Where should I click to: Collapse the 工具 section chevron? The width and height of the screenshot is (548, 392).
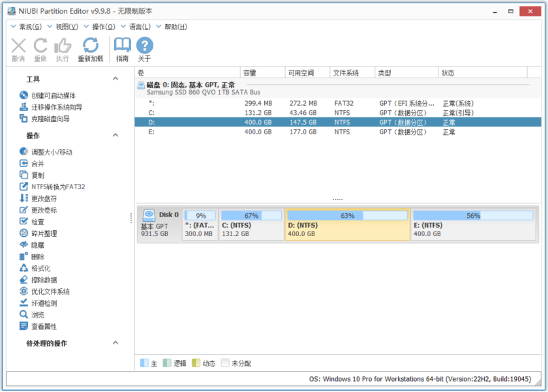(115, 79)
